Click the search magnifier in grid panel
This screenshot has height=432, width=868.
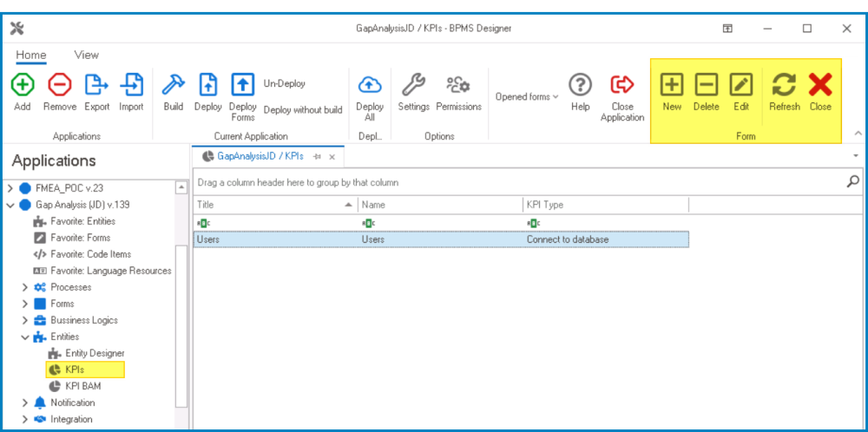tap(853, 181)
